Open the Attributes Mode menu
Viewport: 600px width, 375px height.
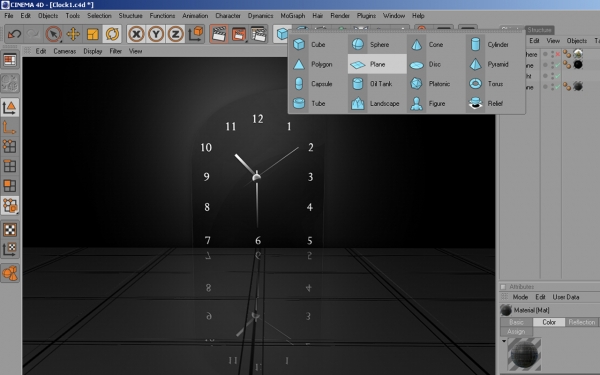tap(520, 297)
